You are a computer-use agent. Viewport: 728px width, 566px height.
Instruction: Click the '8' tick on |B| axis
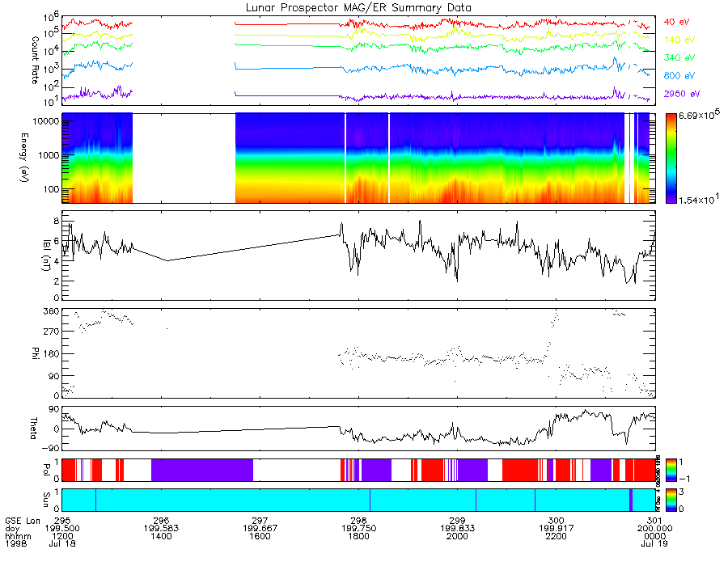tap(57, 222)
